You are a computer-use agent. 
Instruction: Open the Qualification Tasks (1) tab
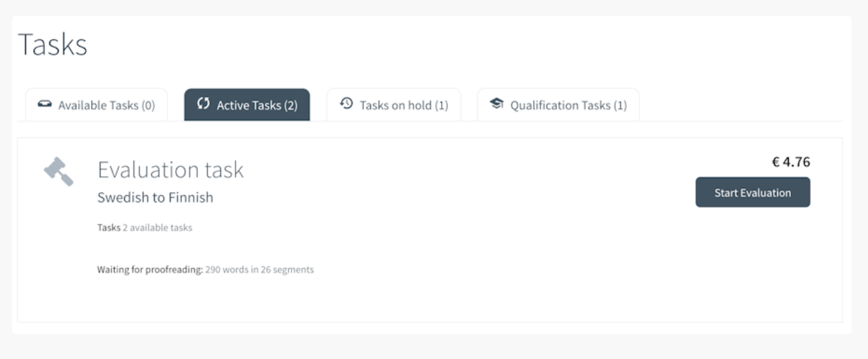coord(558,105)
